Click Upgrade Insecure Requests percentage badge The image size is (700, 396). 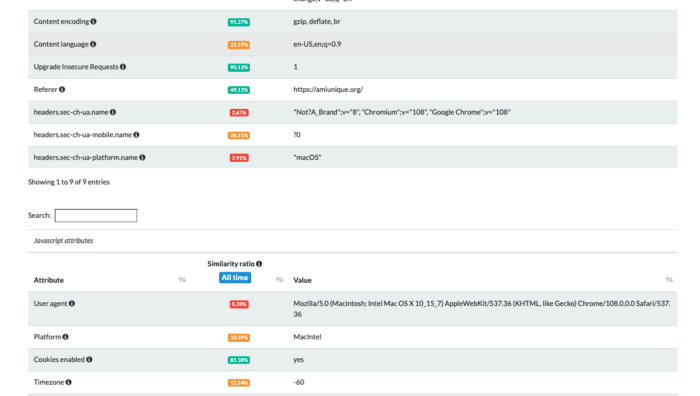coord(239,67)
